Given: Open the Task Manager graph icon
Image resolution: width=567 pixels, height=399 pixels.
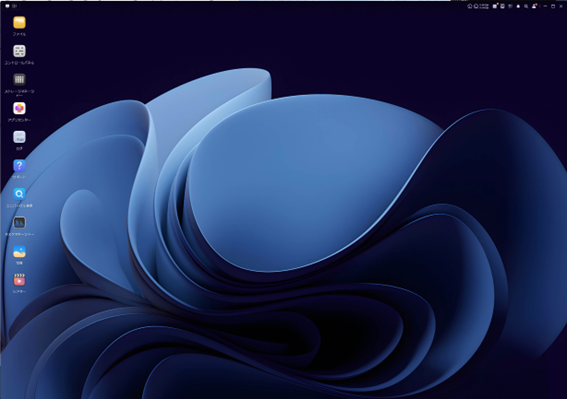Looking at the screenshot, I should (x=19, y=222).
